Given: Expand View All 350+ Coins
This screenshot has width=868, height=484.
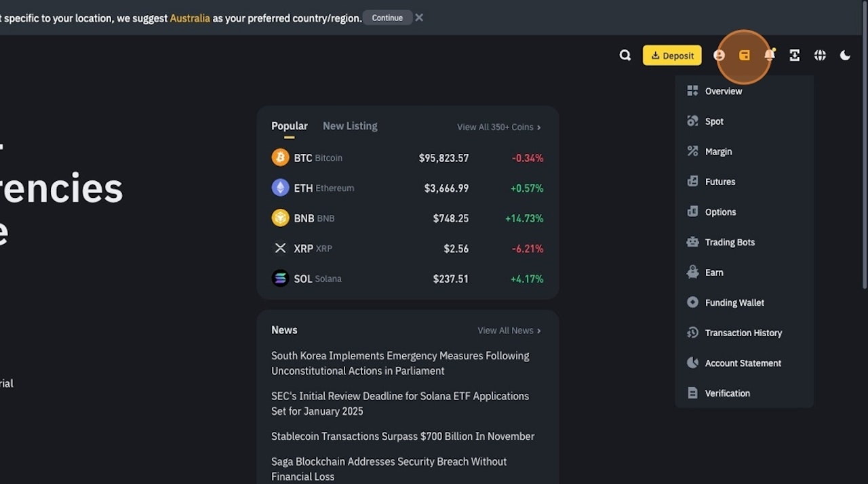Looking at the screenshot, I should tap(498, 127).
